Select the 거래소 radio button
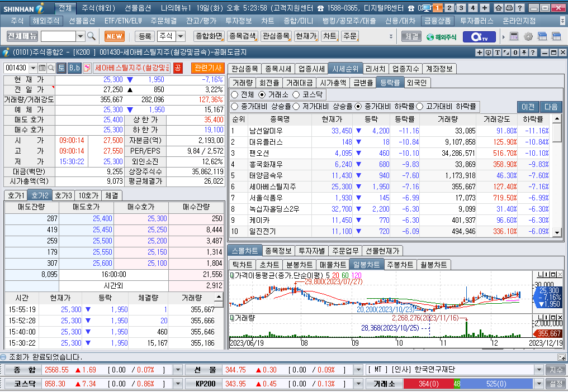568x392 pixels. (x=262, y=94)
